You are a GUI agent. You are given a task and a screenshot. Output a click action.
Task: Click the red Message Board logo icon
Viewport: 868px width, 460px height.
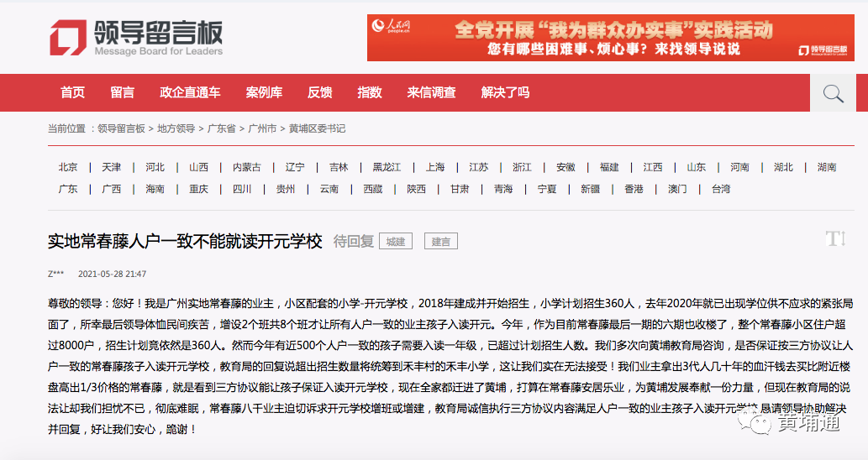coord(68,38)
